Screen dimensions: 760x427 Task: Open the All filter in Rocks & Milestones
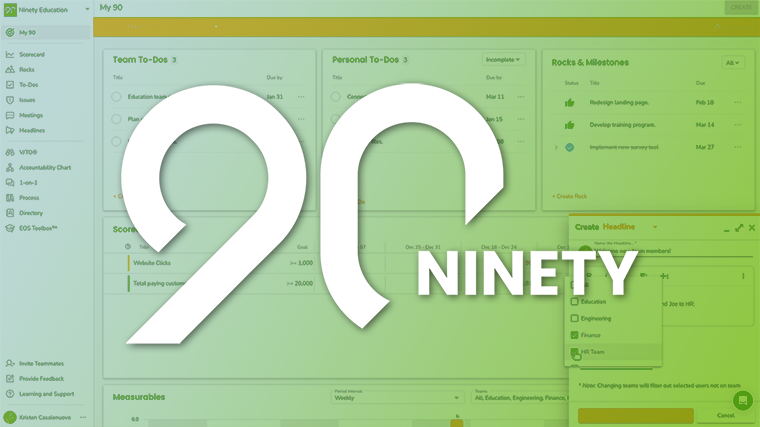[x=733, y=62]
